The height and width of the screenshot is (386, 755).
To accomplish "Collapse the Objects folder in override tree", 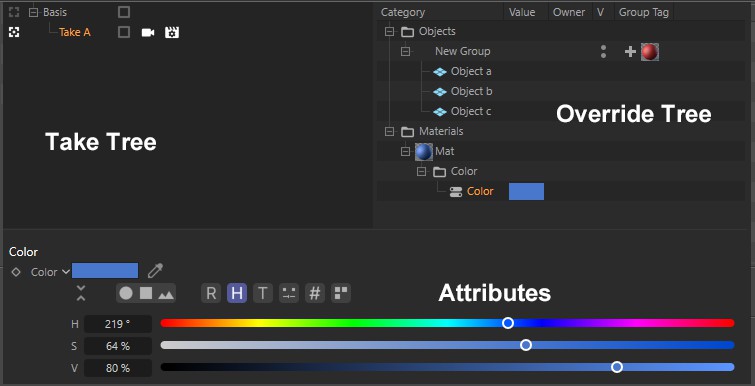I will point(390,32).
